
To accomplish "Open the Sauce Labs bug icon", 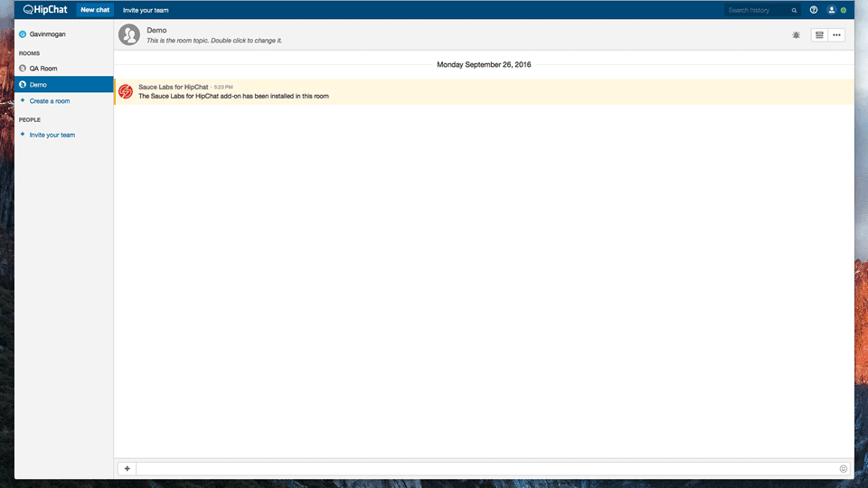I will coord(796,35).
